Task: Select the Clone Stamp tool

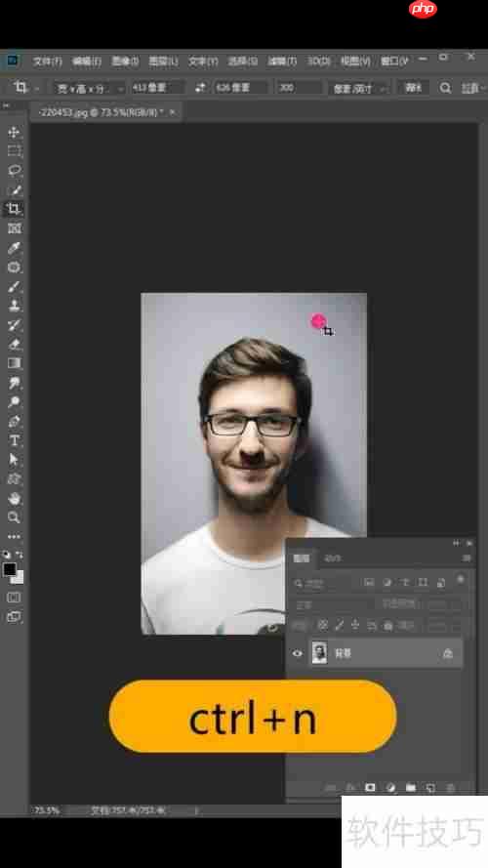Action: (x=15, y=306)
